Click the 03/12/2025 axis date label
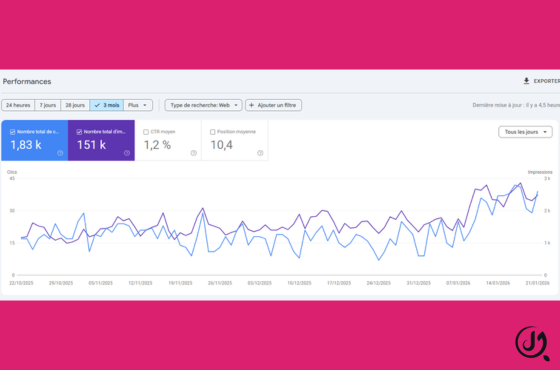Image resolution: width=560 pixels, height=370 pixels. [x=260, y=283]
